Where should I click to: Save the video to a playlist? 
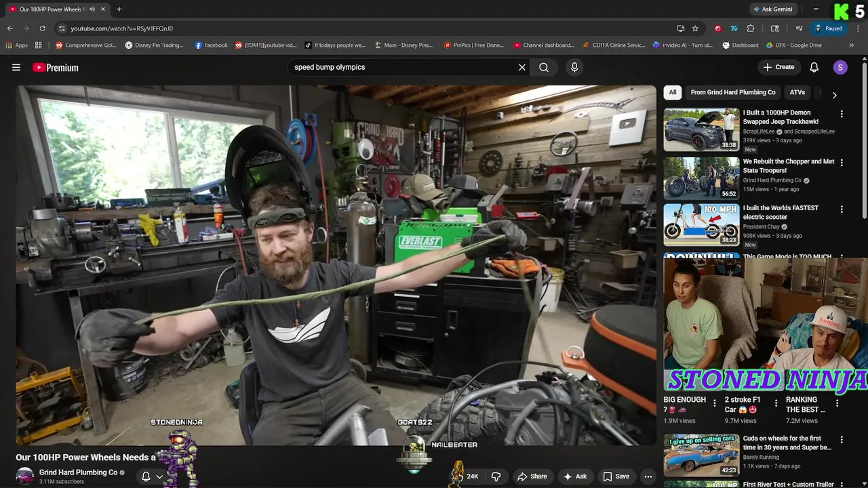[616, 476]
